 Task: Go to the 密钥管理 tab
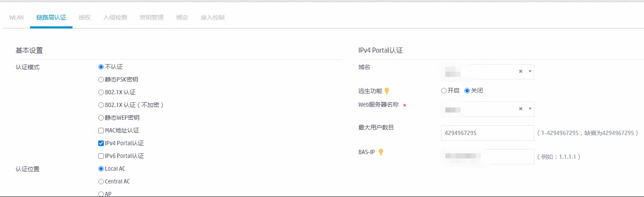[x=151, y=18]
